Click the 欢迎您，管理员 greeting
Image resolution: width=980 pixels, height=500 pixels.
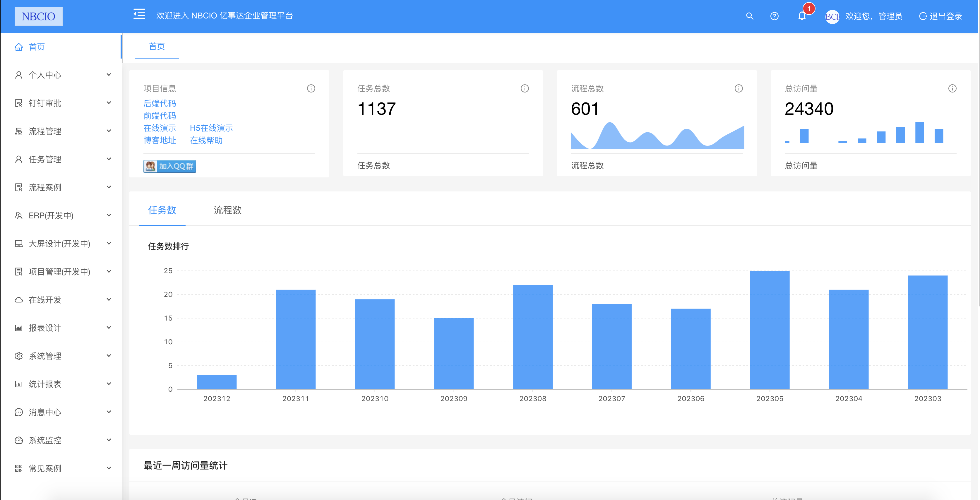[874, 16]
